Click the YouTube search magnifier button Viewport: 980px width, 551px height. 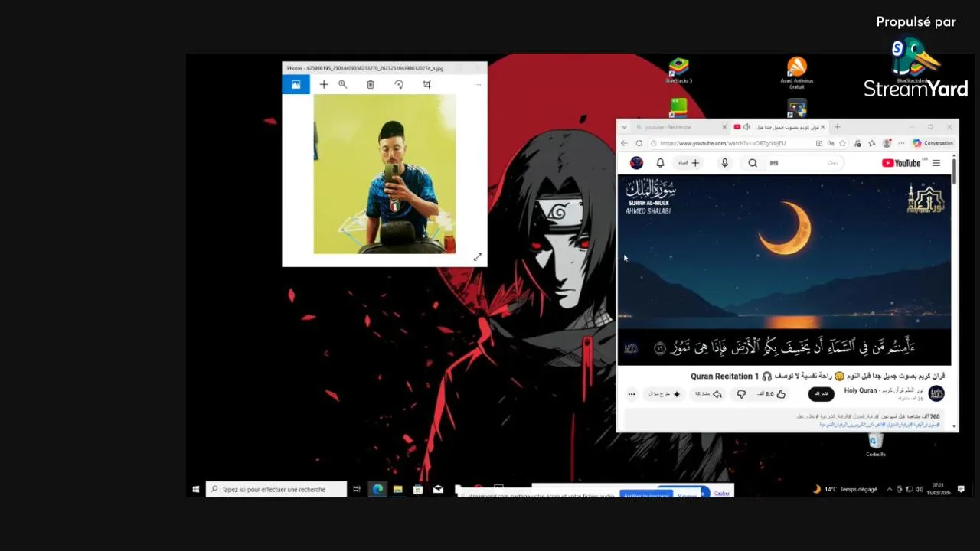pos(753,163)
